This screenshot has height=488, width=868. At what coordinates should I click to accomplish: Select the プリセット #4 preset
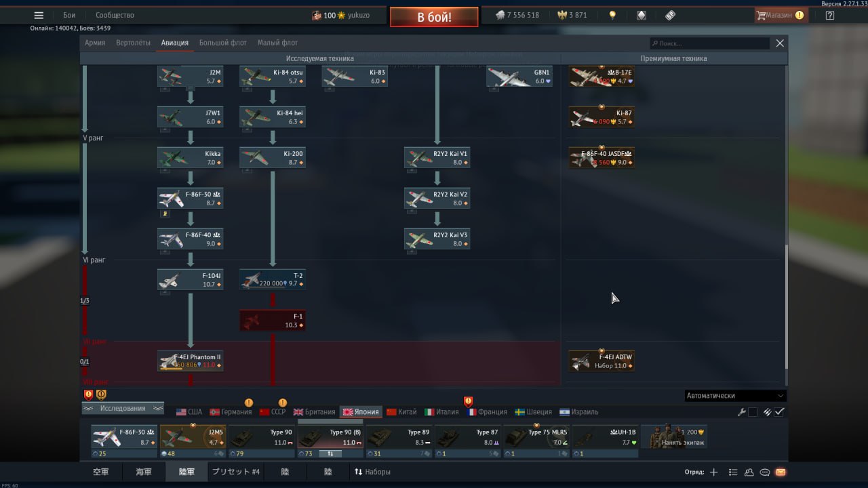point(236,472)
